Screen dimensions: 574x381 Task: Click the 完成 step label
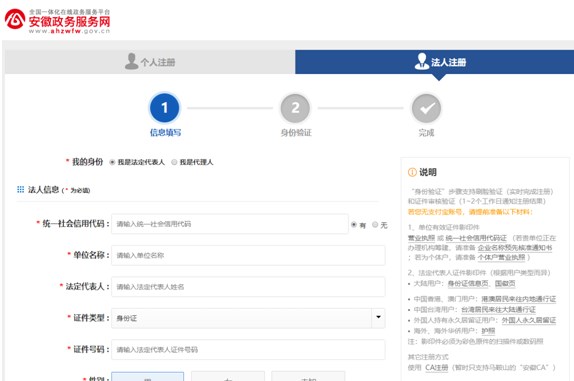pyautogui.click(x=426, y=132)
